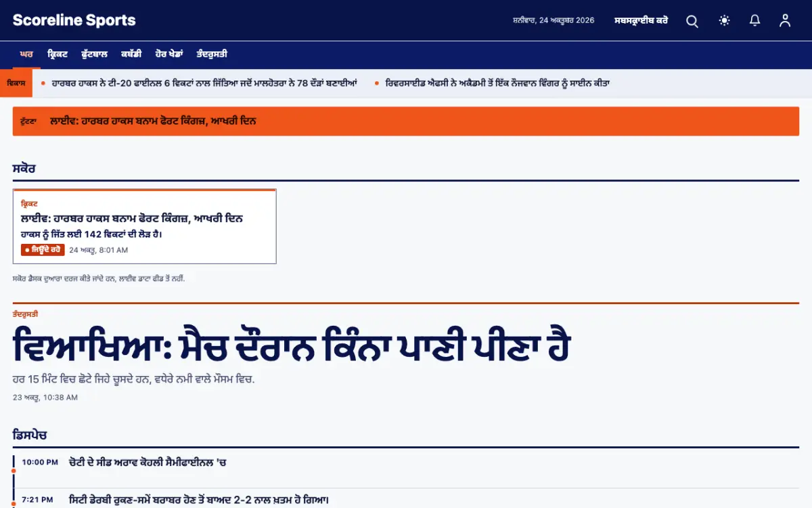Click the ਸਬਸਕ੍ਰਾਈਬ ਕਰੋ subscribe button
The width and height of the screenshot is (812, 508).
pyautogui.click(x=641, y=20)
